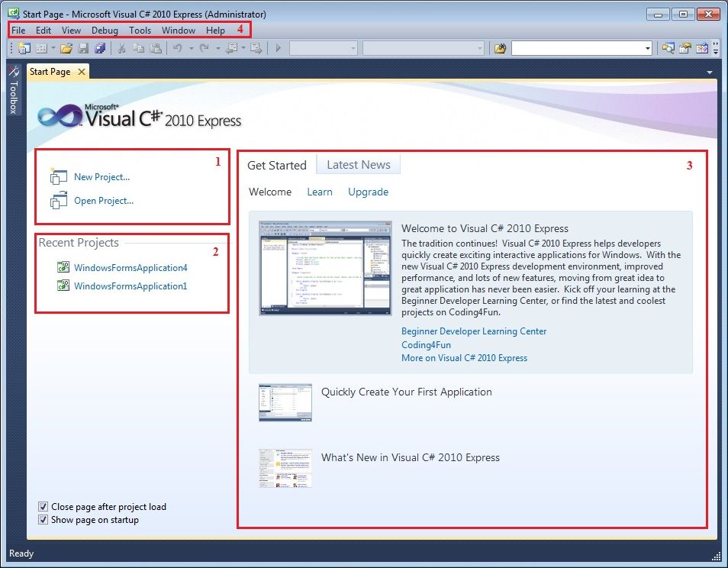Click the Properties Window toolbar icon

(x=685, y=49)
